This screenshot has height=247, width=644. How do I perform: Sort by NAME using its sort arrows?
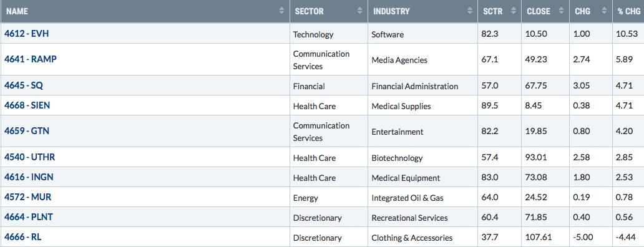(281, 11)
